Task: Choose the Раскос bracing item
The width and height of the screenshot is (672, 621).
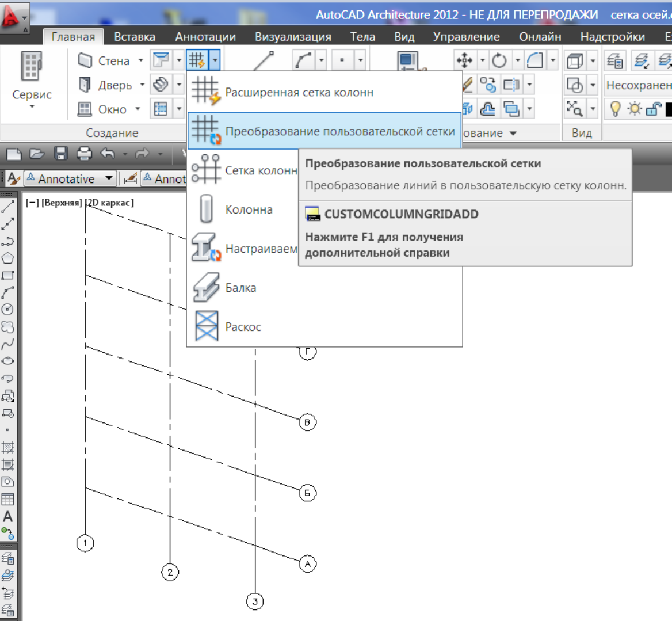Action: pyautogui.click(x=243, y=327)
